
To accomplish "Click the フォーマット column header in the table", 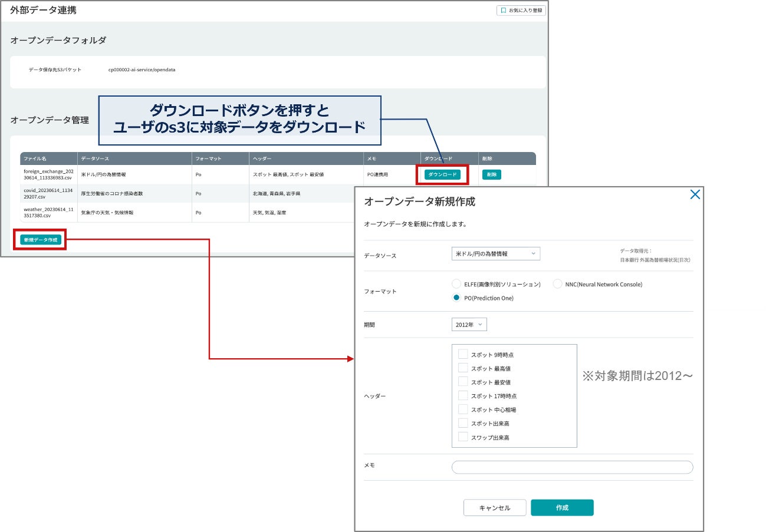I will (x=221, y=158).
